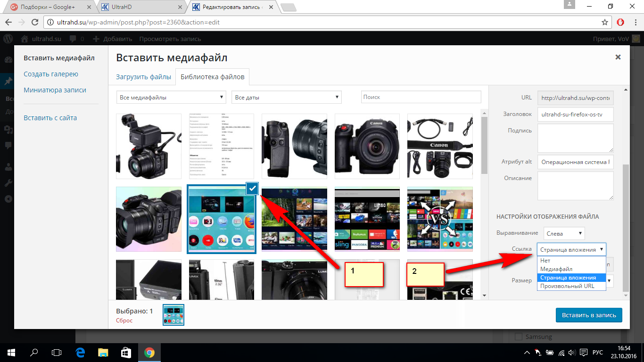Choose Медиафайл in the link dropdown list

click(x=571, y=269)
